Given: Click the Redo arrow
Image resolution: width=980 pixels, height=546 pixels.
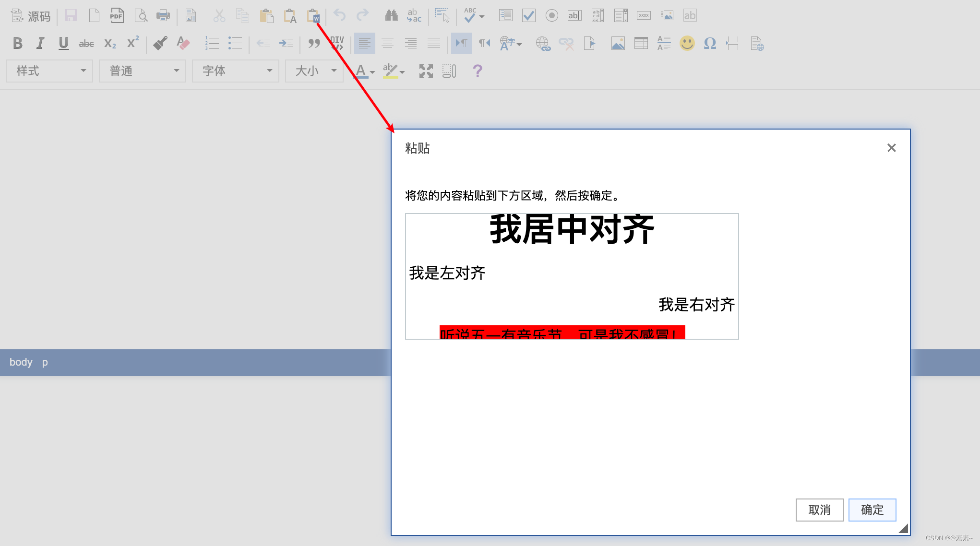Looking at the screenshot, I should [x=363, y=16].
